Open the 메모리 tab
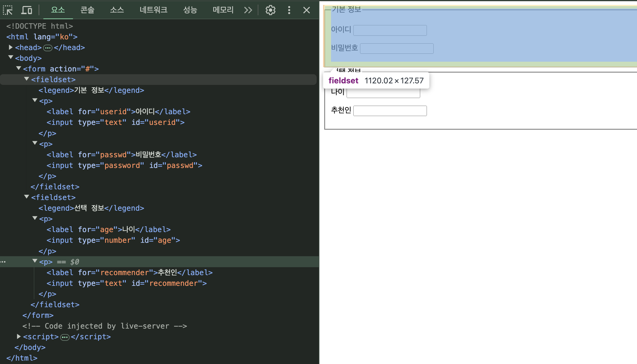The height and width of the screenshot is (364, 637). (223, 10)
